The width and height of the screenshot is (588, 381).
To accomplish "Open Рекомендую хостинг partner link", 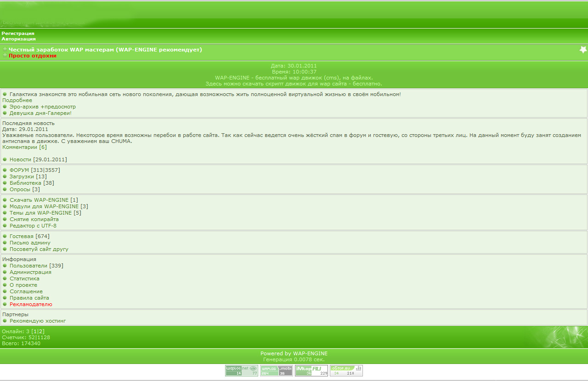I will [x=38, y=321].
